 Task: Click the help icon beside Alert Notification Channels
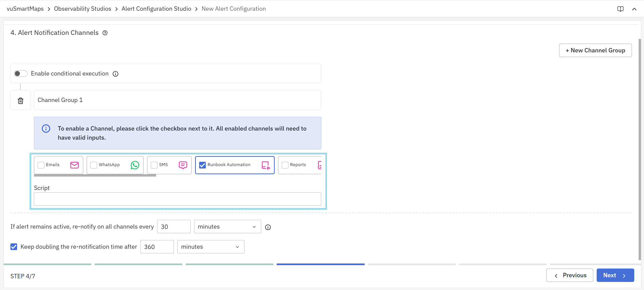(105, 33)
